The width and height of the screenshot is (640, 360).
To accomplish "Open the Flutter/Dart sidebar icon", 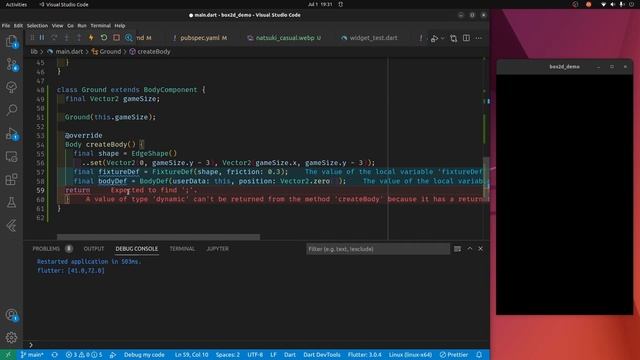I will tap(11, 225).
